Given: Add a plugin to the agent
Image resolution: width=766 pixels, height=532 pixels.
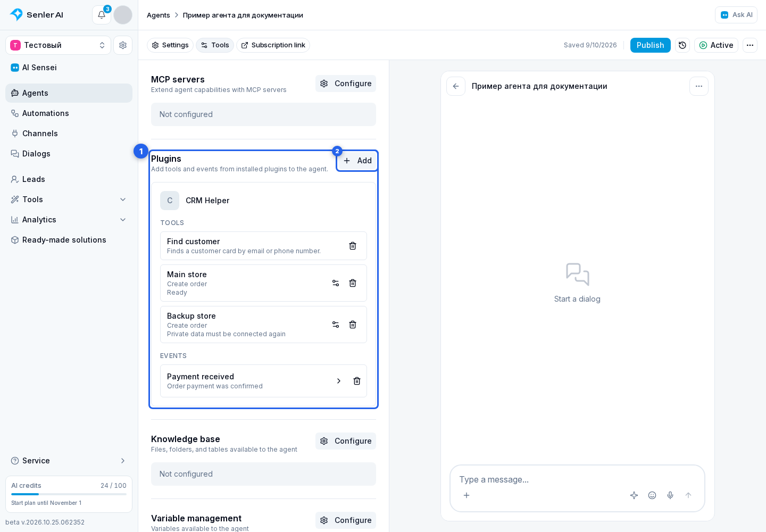Looking at the screenshot, I should click(357, 161).
